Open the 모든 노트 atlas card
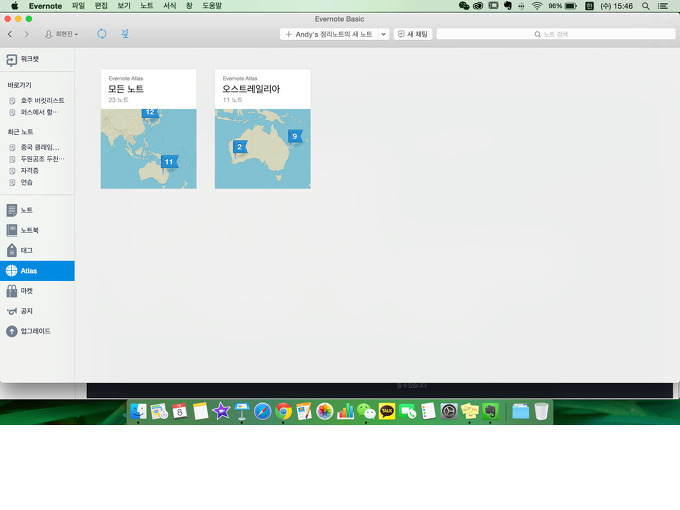 [148, 129]
